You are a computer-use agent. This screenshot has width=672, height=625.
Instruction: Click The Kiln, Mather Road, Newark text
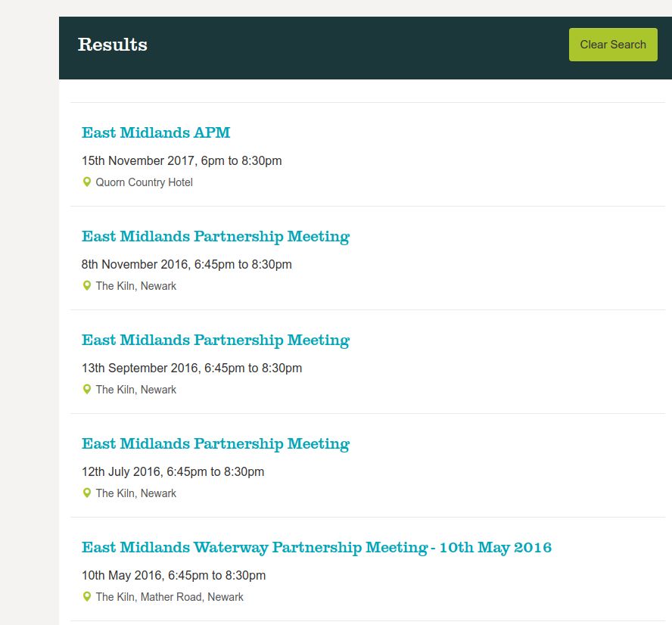170,597
